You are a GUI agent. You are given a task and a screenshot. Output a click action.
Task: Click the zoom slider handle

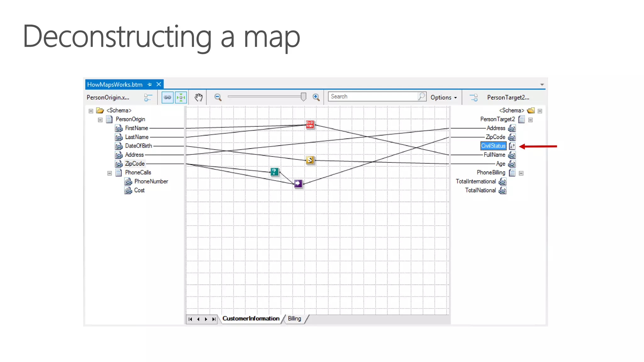click(303, 97)
